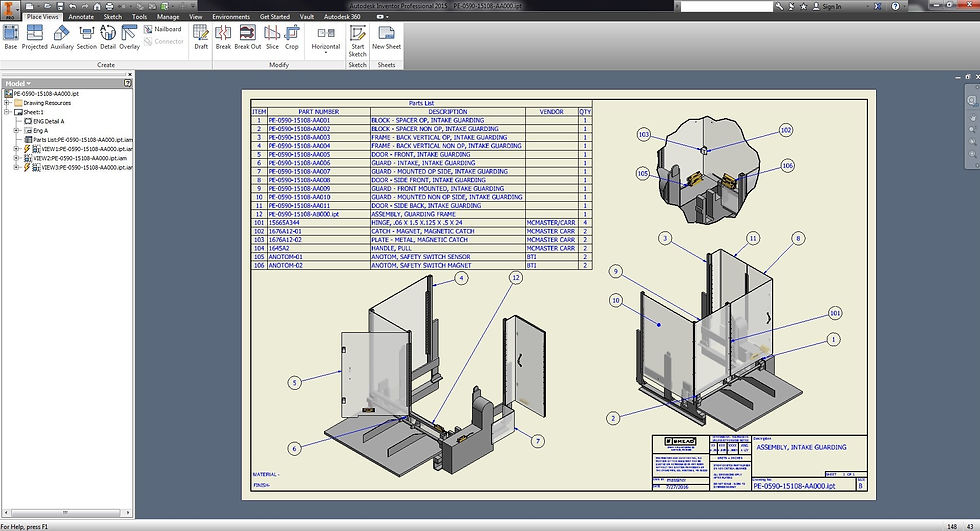Switch to the Environments tab
The height and width of the screenshot is (531, 980).
coord(231,17)
